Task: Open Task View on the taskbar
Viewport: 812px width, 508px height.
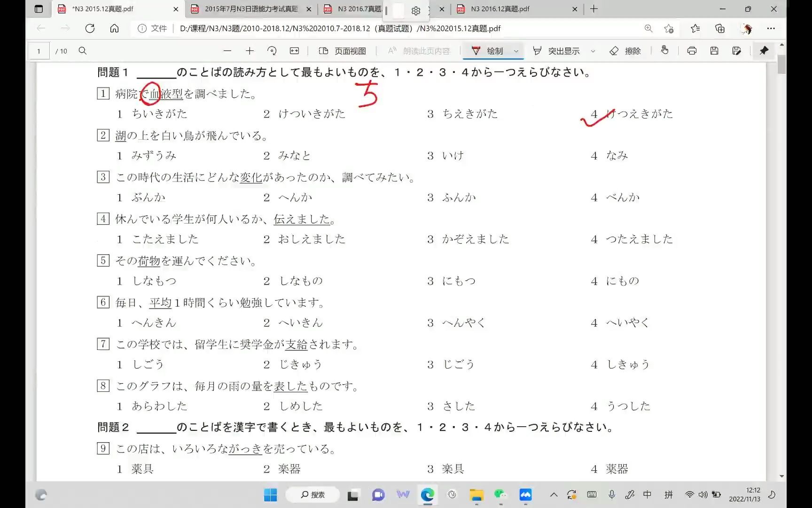Action: tap(353, 495)
